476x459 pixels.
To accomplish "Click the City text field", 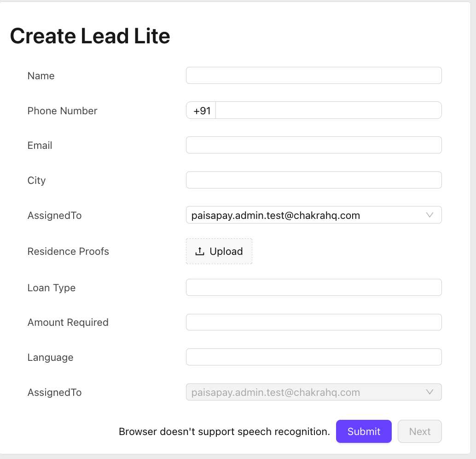I will 313,180.
